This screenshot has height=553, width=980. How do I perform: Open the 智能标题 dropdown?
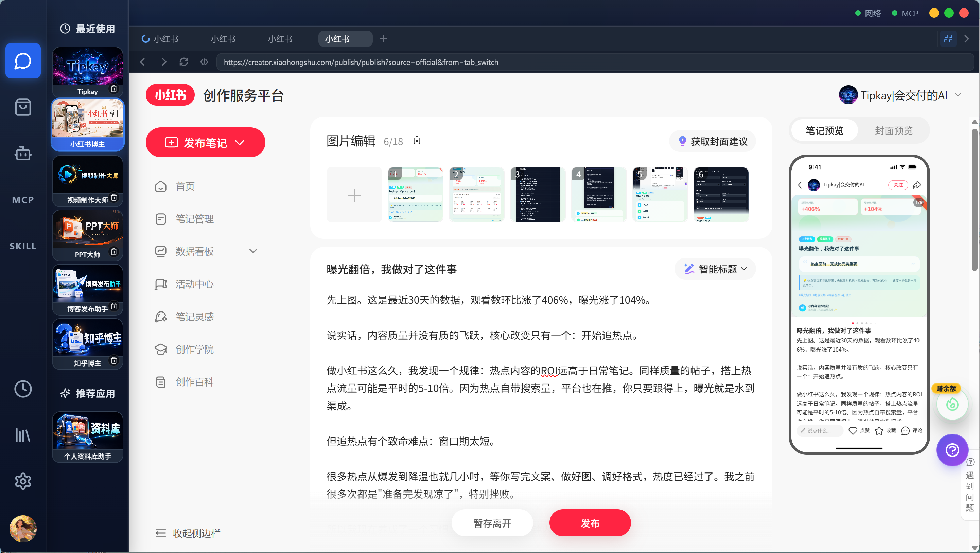pyautogui.click(x=715, y=269)
